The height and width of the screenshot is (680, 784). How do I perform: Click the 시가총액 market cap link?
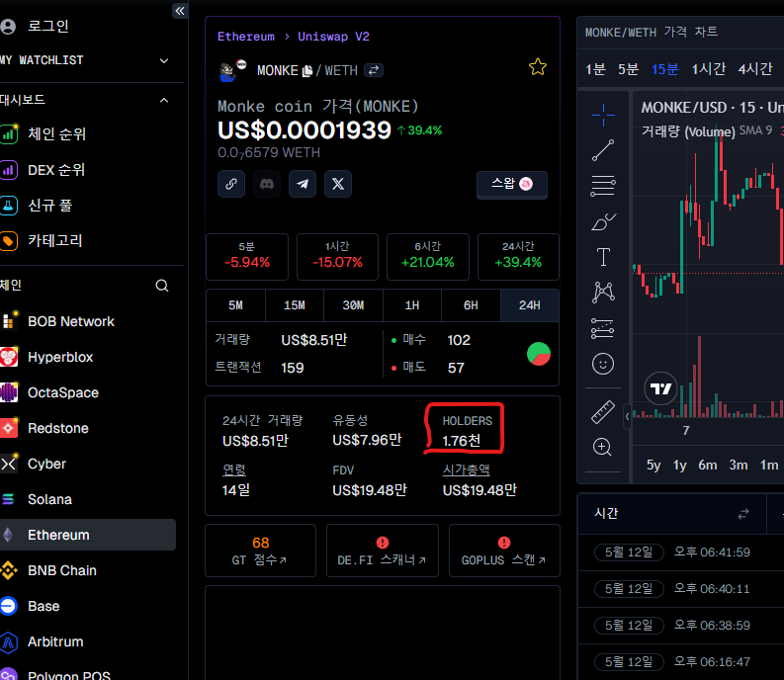click(x=466, y=470)
